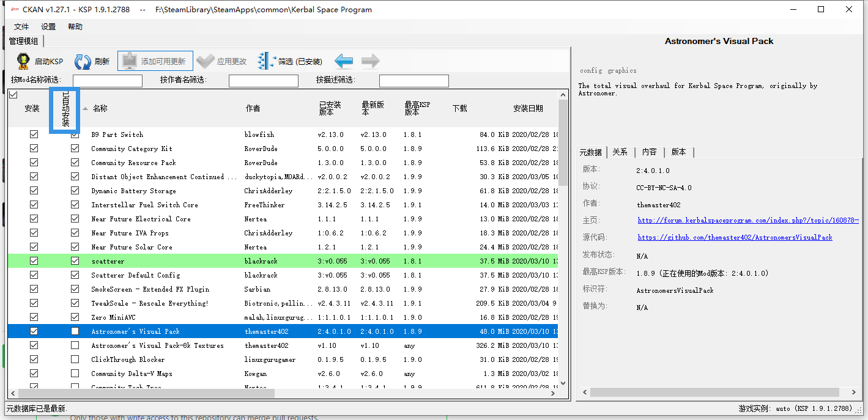The height and width of the screenshot is (420, 868).
Task: Uncheck install checkbox for B9 Part Switch
Action: tap(34, 134)
